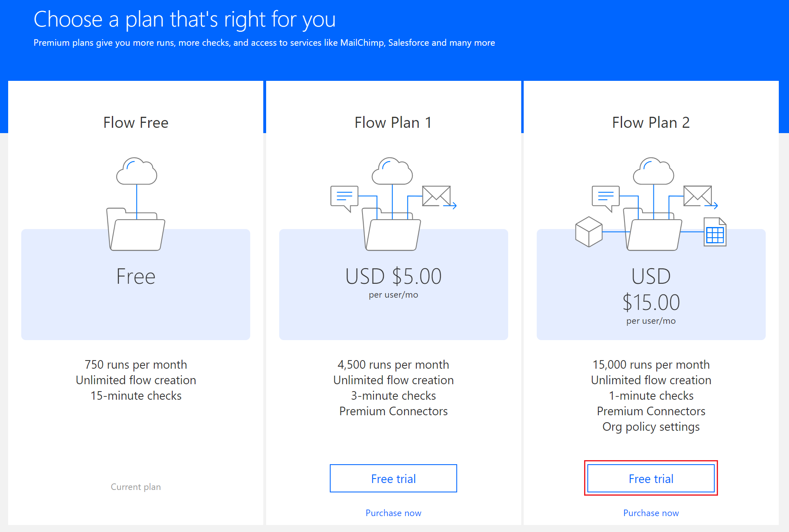
Task: Click the Flow Plan 1 heading
Action: coord(393,122)
